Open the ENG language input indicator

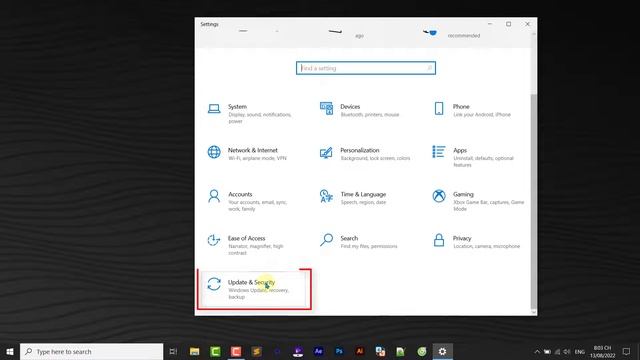pos(580,352)
